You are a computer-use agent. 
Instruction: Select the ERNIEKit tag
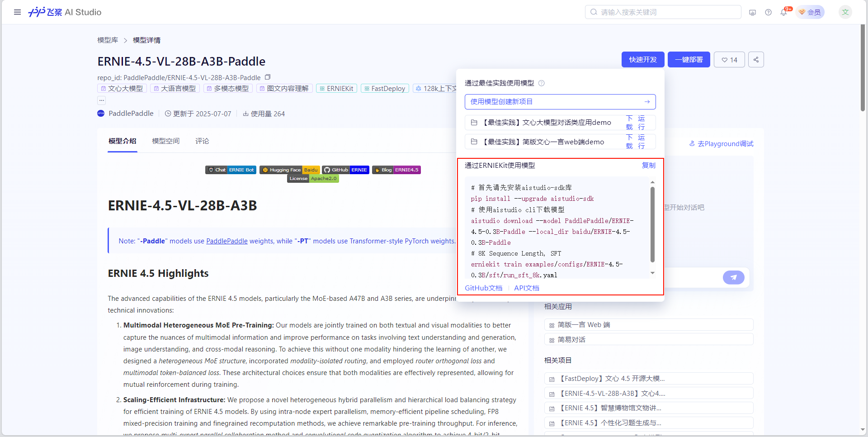[x=337, y=89]
